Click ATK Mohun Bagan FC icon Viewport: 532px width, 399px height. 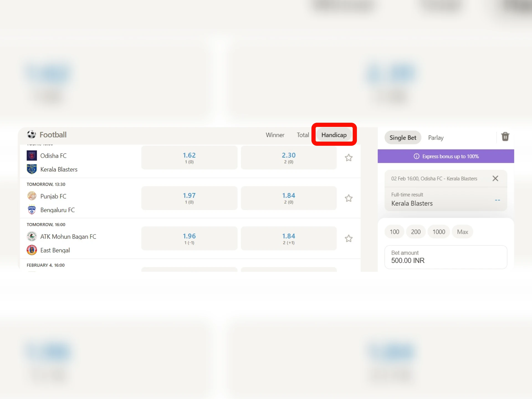click(31, 236)
